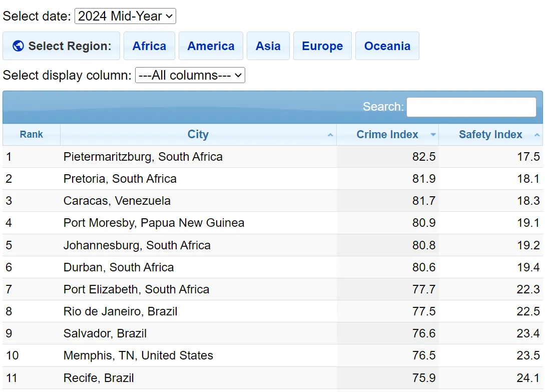The image size is (554, 392).
Task: Click the Safety Index sort arrow
Action: coord(537,135)
